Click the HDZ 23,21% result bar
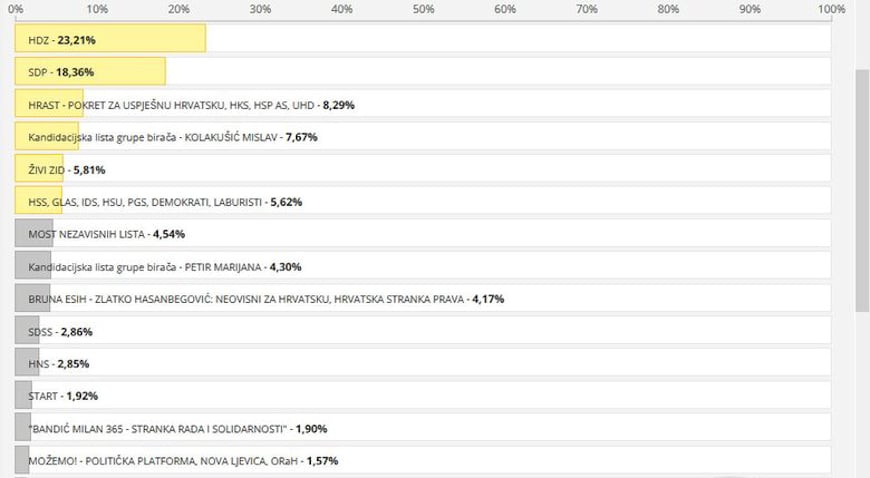Viewport: 870px width, 478px height. pyautogui.click(x=110, y=38)
